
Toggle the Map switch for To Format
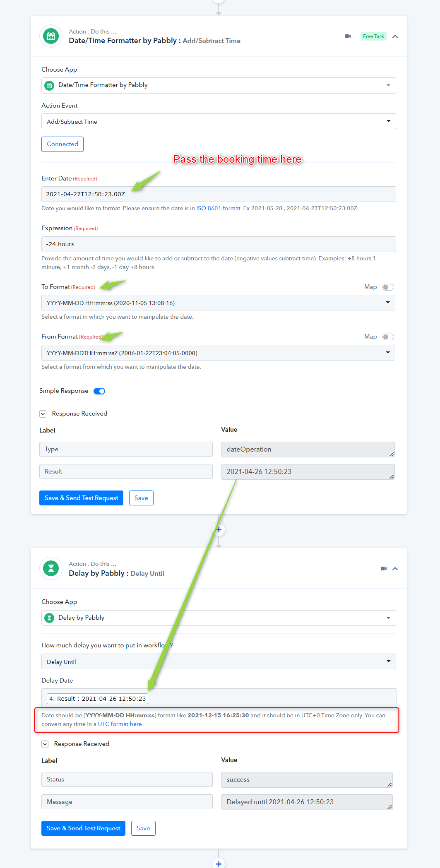388,287
